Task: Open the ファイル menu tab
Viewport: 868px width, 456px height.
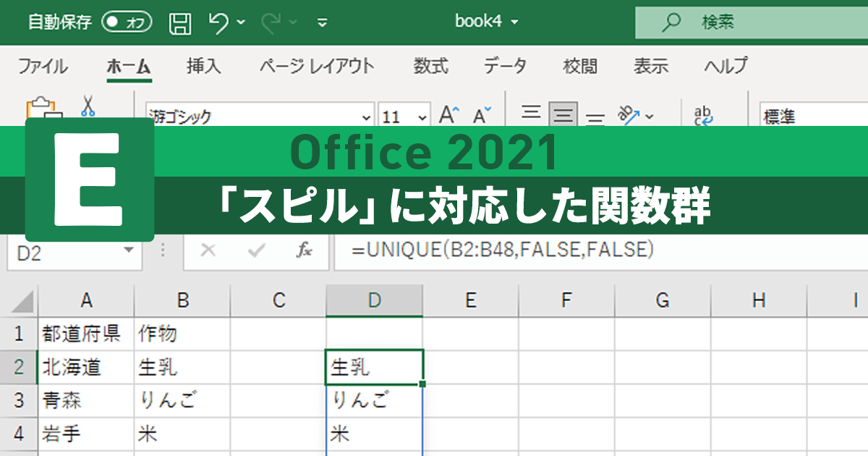Action: (x=43, y=67)
